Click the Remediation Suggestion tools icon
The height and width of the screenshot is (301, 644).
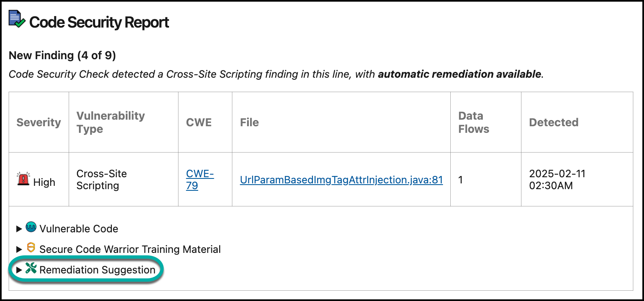[x=31, y=269]
